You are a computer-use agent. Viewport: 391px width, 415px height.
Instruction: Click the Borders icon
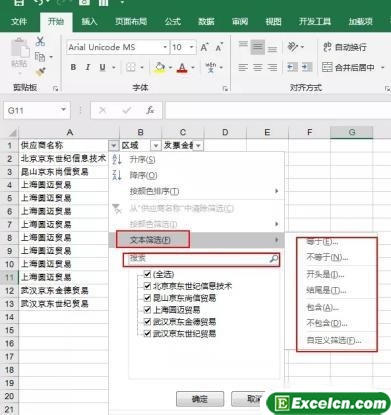click(131, 68)
